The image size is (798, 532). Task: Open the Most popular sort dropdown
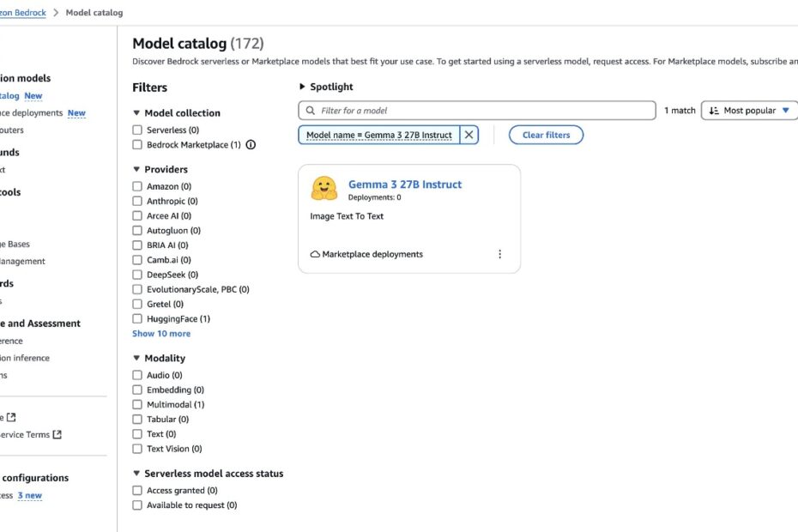point(750,111)
